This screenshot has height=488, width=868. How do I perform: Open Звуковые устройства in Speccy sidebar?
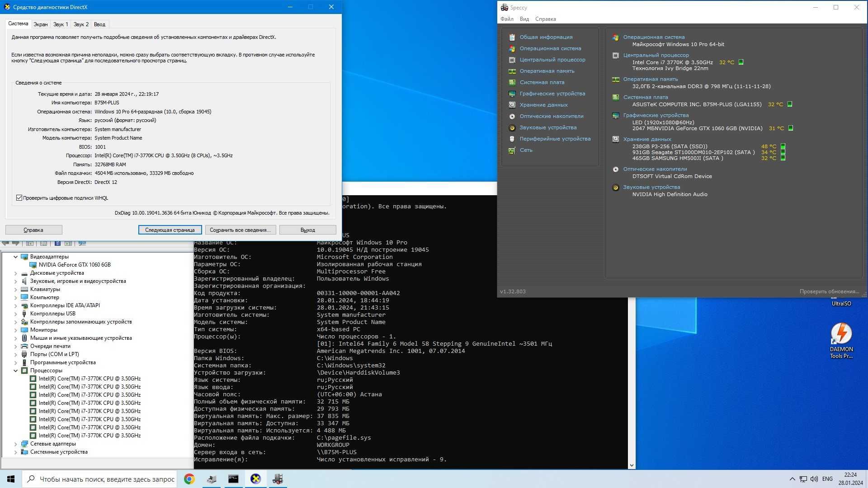(548, 127)
